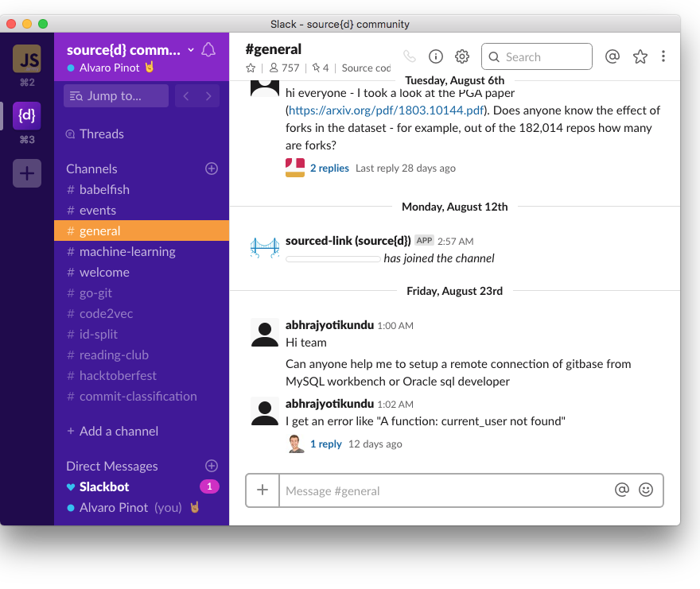Click the Slackbot unread badge 1
The image size is (700, 589).
click(209, 486)
